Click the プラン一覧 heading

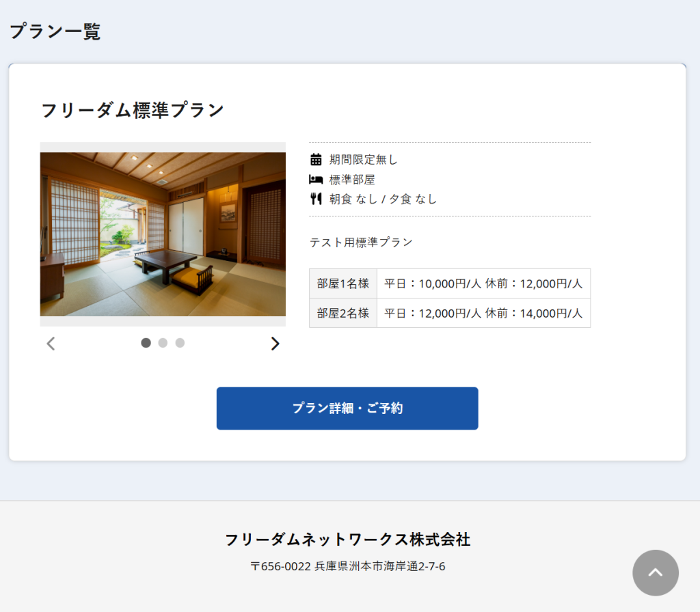pyautogui.click(x=55, y=31)
